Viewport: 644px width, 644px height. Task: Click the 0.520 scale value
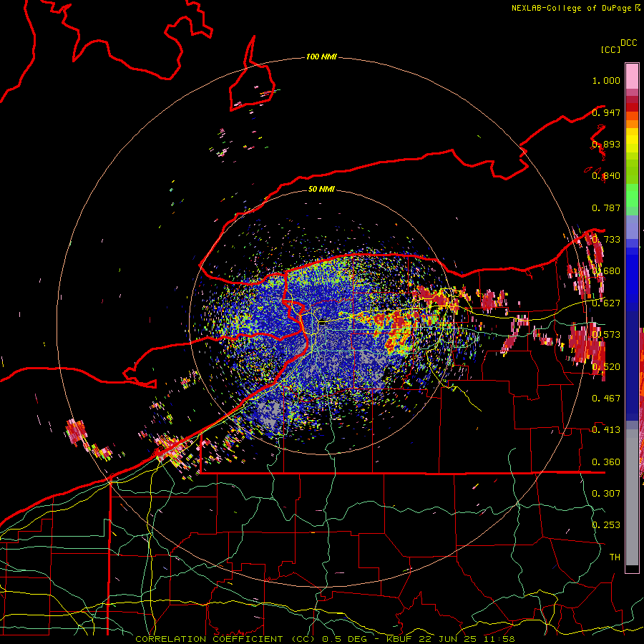606,366
